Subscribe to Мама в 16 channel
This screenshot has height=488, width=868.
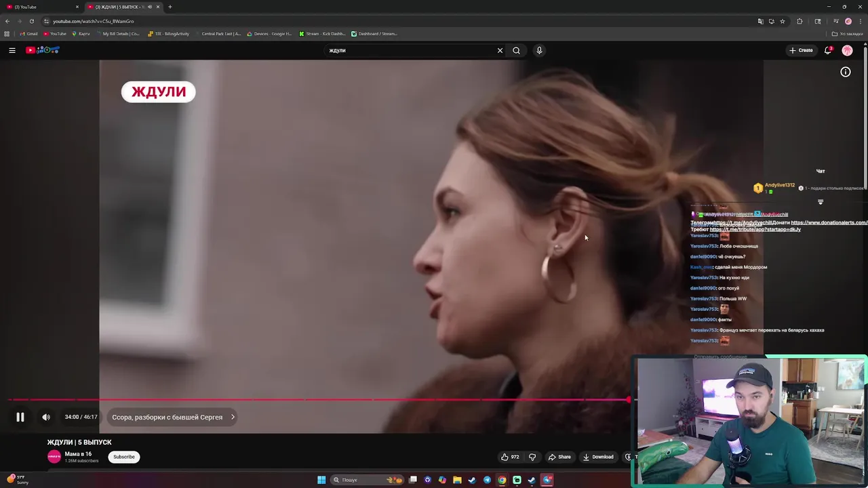tap(124, 457)
